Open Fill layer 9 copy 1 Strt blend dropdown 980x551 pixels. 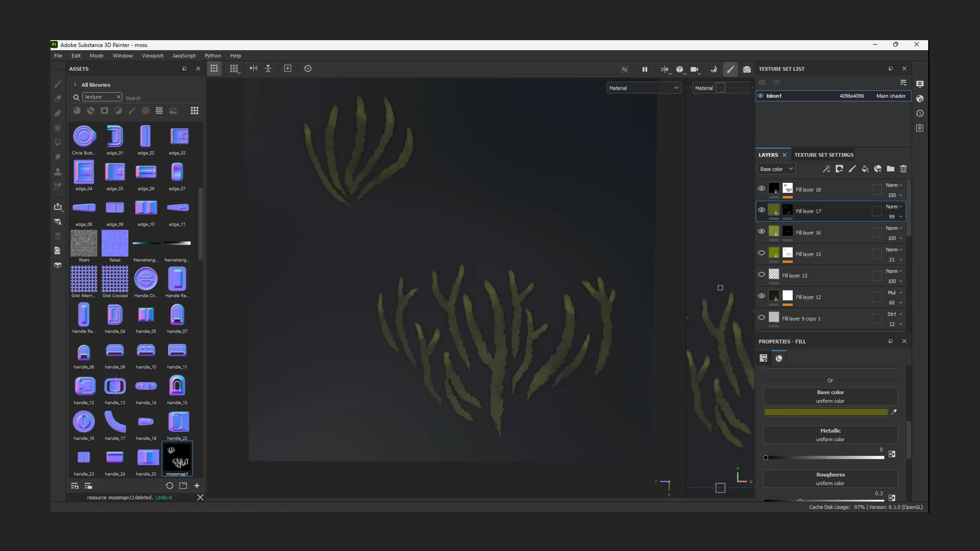[x=894, y=314]
